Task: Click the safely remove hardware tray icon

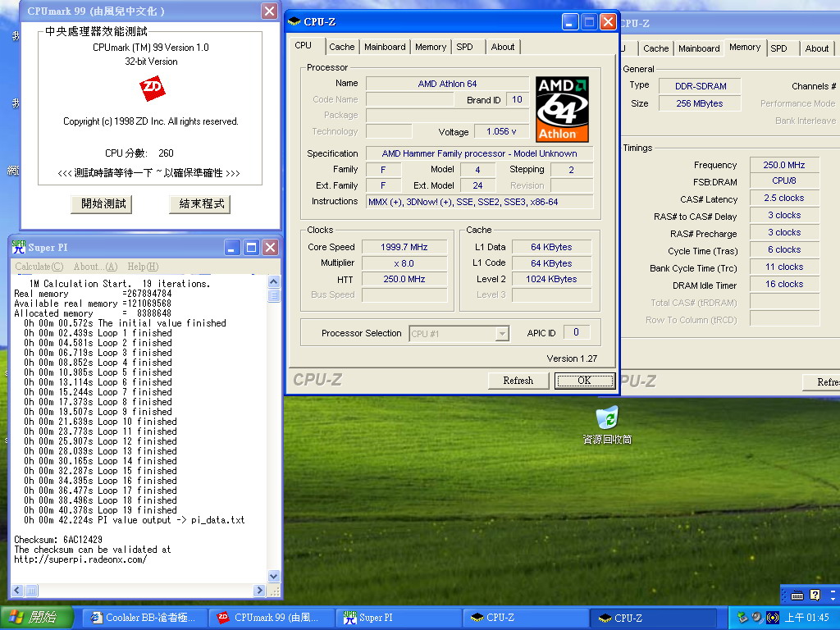Action: pos(742,618)
